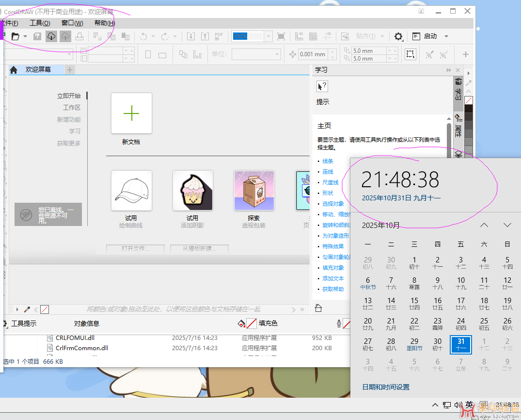Open the Tools menu
Screen dimensions: 521x420
click(40, 23)
